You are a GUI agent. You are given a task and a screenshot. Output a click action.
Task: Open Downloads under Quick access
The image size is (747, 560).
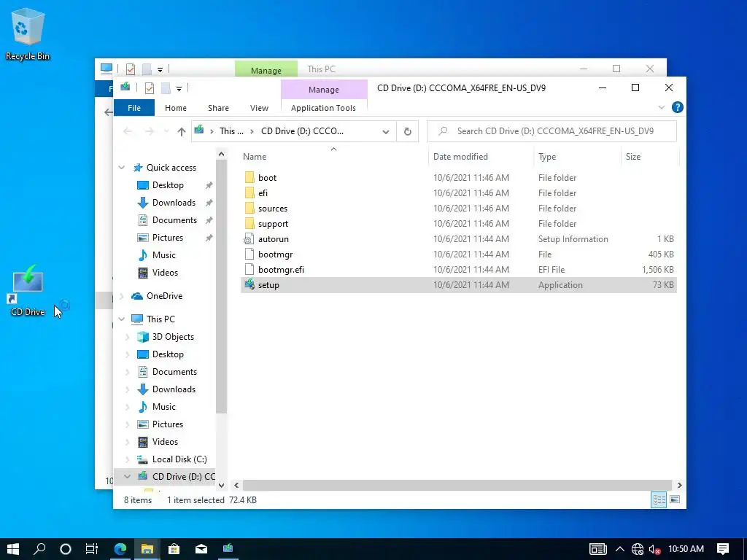[174, 203]
